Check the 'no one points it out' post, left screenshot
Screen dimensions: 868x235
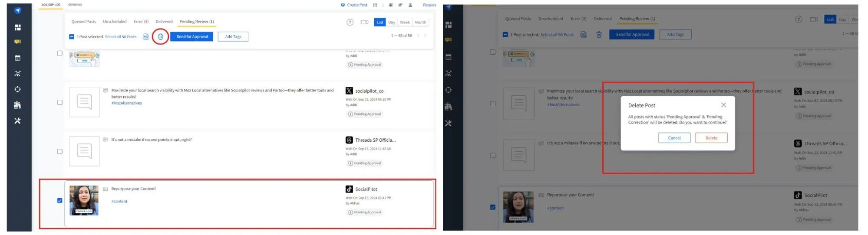tap(59, 151)
